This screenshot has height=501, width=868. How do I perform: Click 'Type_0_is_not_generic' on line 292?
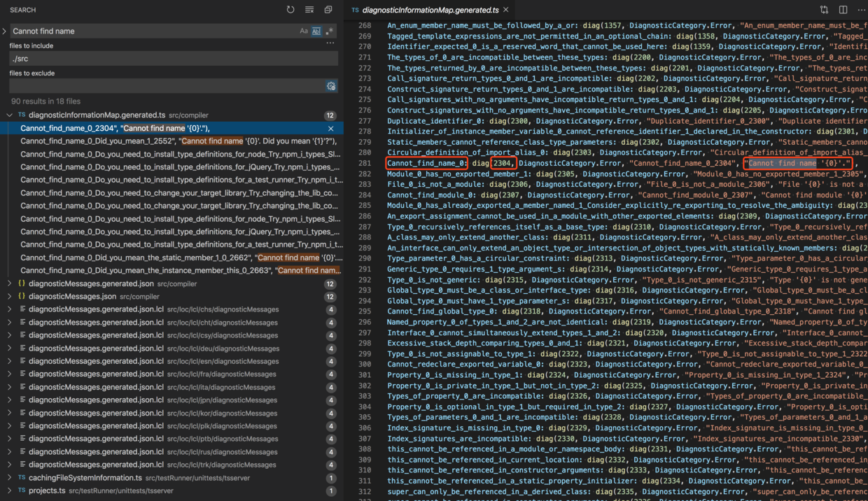click(433, 280)
